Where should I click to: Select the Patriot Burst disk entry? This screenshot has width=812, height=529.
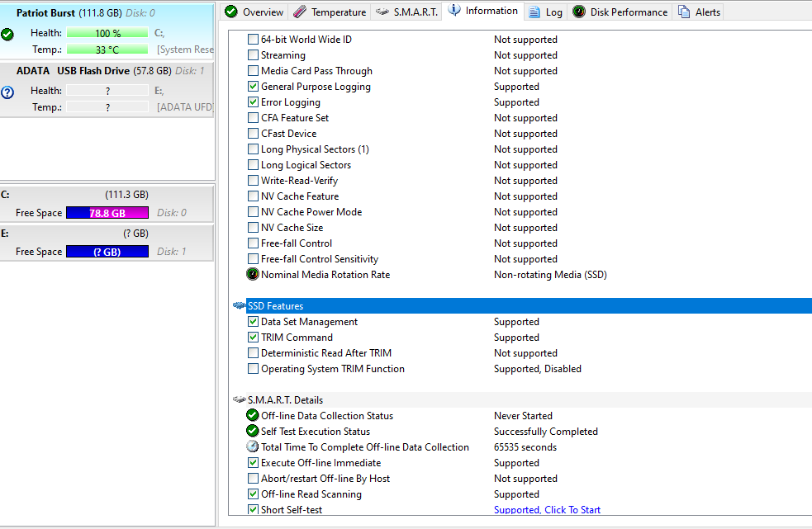(107, 31)
